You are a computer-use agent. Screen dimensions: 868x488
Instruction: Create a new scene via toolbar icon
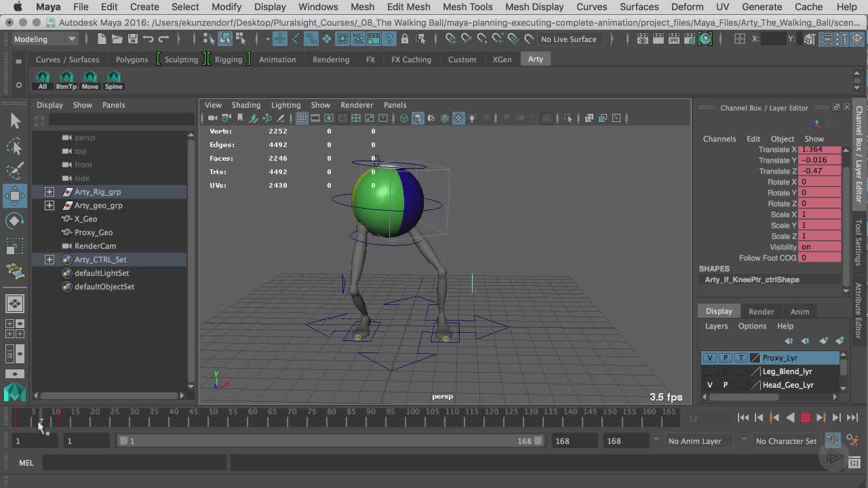(x=102, y=39)
